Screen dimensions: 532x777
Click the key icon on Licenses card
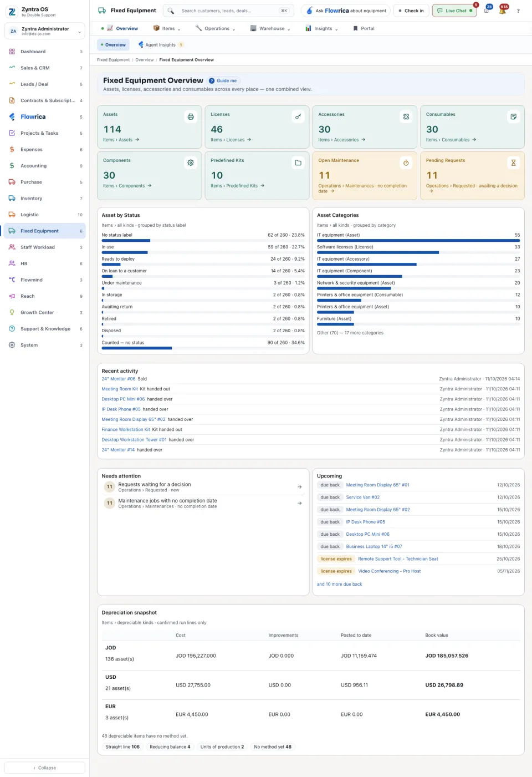click(298, 116)
